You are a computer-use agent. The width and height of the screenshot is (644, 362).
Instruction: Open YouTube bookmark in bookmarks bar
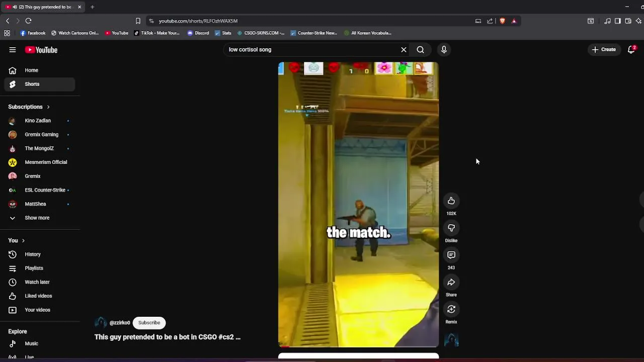point(117,33)
